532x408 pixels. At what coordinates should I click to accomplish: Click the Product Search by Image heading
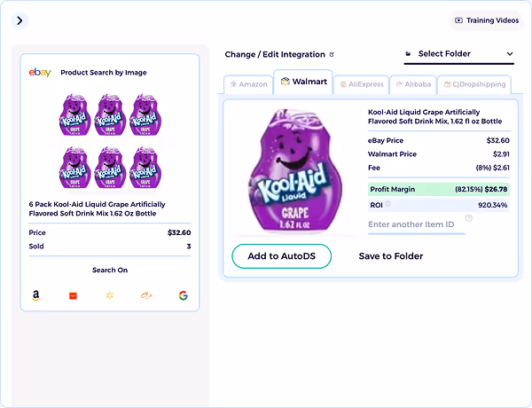(104, 73)
